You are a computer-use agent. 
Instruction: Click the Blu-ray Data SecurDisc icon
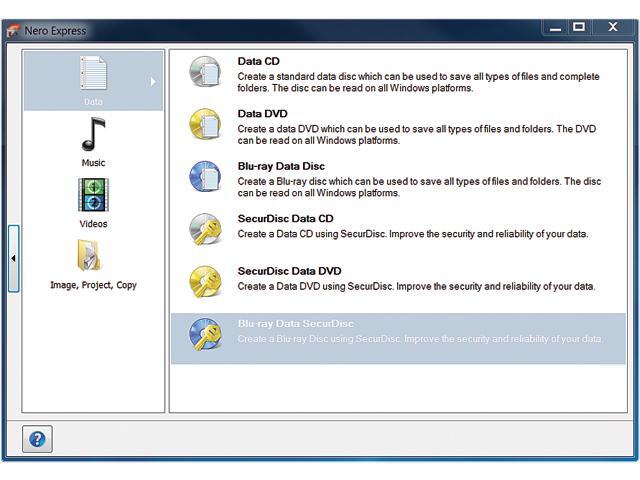(x=205, y=334)
